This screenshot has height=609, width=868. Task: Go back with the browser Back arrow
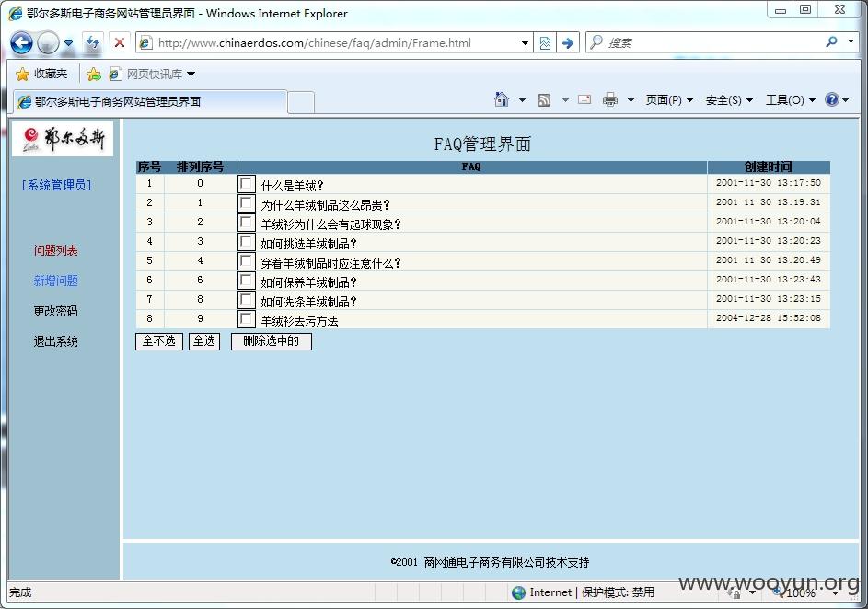[x=21, y=42]
